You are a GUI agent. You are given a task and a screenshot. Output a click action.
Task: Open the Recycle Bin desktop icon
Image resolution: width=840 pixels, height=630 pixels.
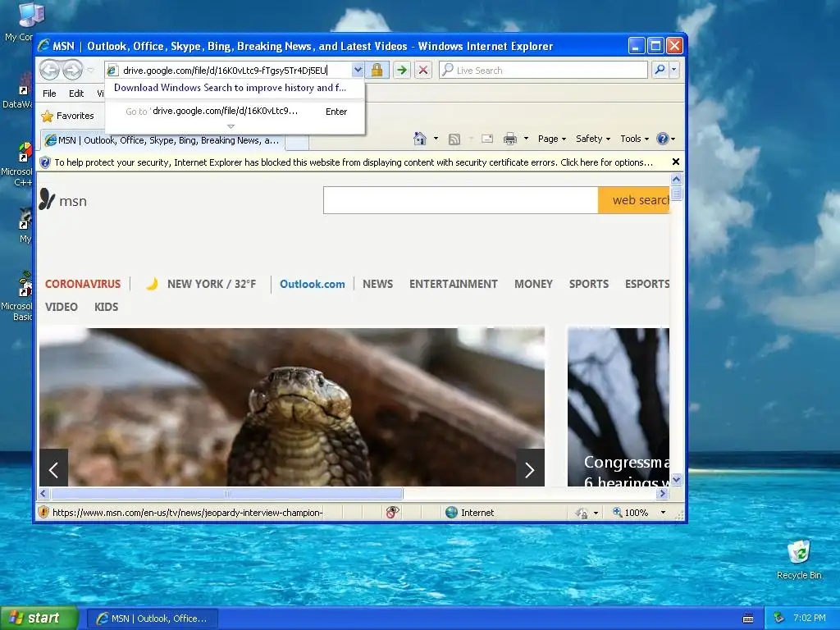point(799,559)
